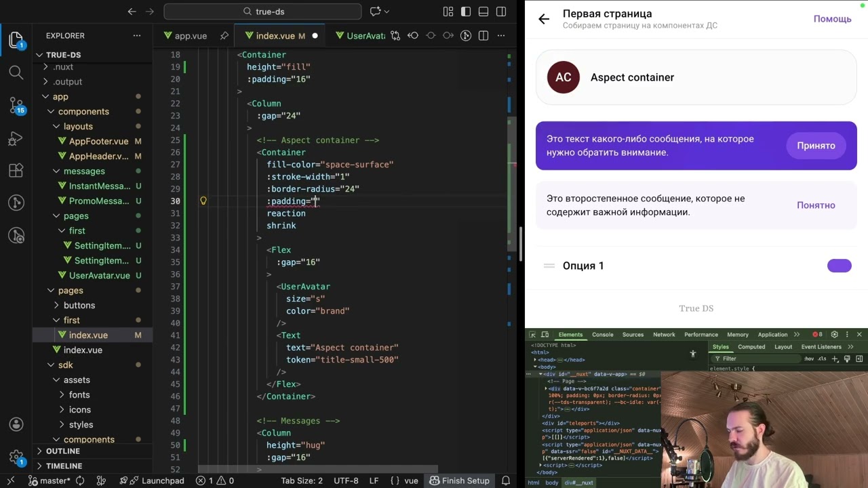The height and width of the screenshot is (488, 868).
Task: Split the editor to the right
Action: (x=484, y=35)
